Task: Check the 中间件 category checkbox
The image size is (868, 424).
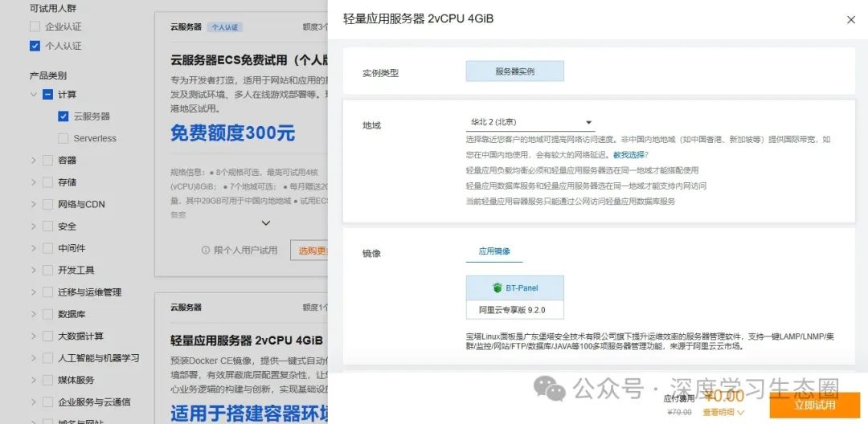Action: (x=47, y=248)
